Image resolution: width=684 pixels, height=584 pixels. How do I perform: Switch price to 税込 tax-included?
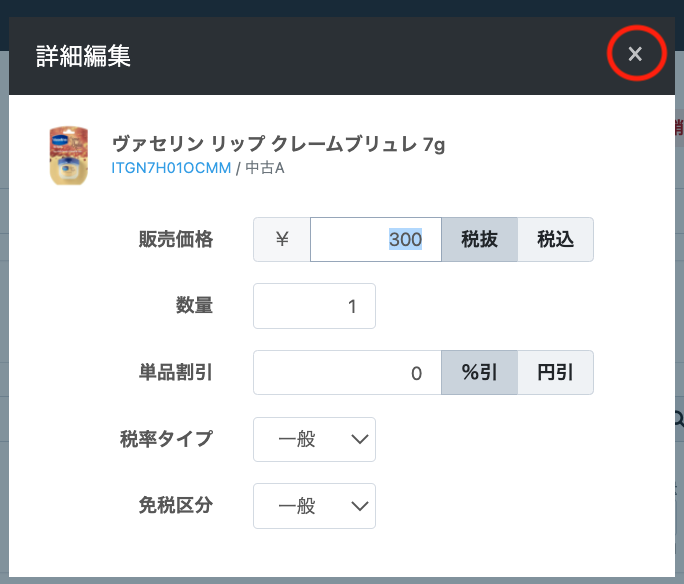[555, 240]
